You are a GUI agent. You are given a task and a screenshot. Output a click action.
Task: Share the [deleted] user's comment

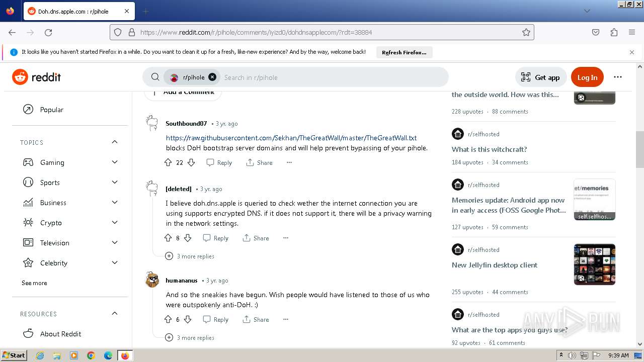point(256,238)
